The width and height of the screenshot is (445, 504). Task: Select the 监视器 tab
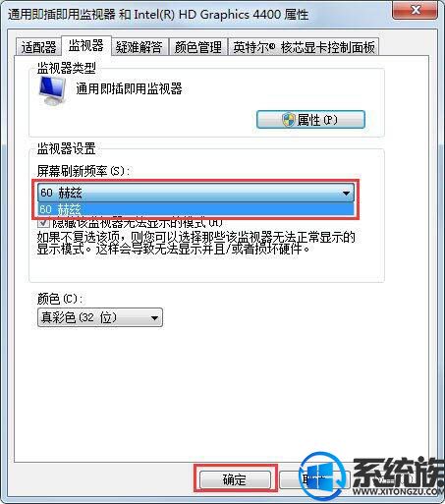86,45
